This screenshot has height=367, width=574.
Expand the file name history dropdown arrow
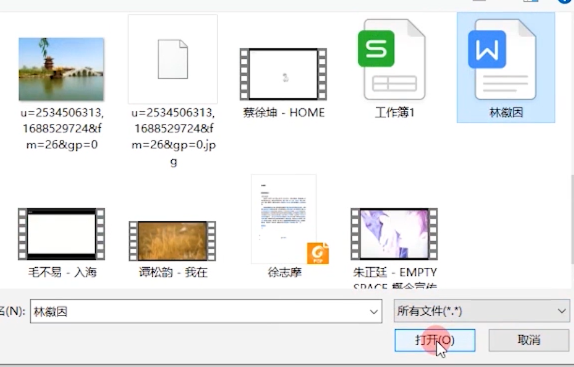coord(373,312)
